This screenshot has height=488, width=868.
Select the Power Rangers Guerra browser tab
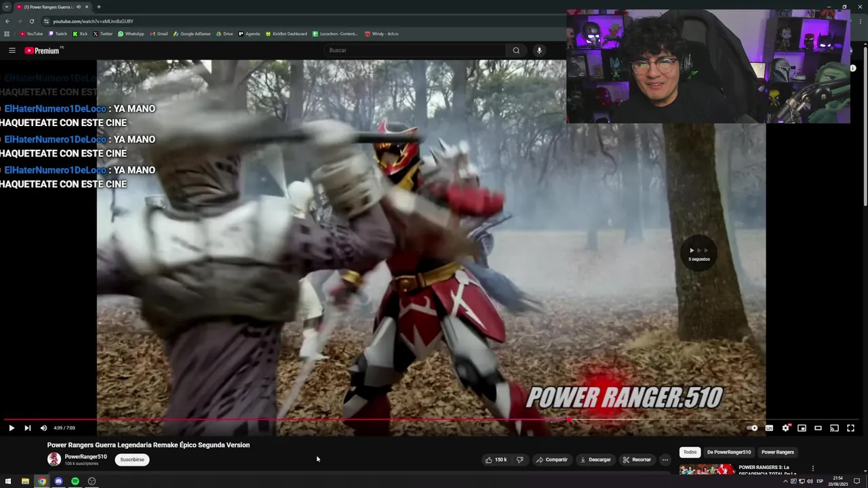[x=52, y=7]
